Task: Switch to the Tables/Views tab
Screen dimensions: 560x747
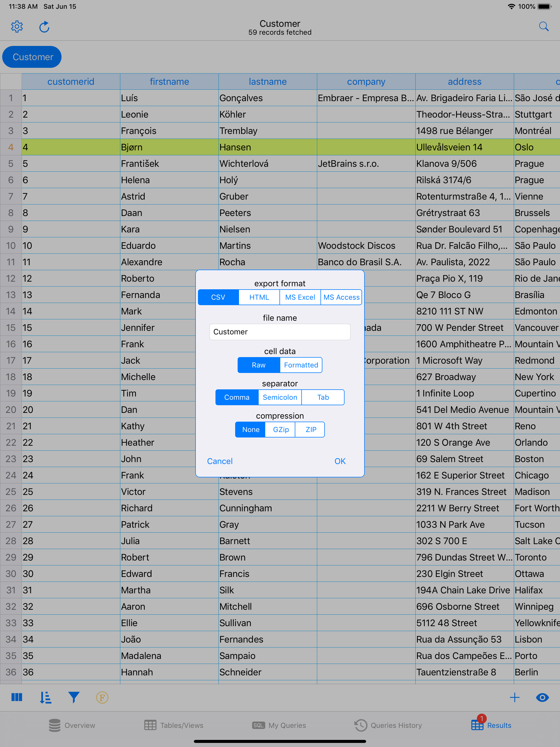Action: click(174, 725)
